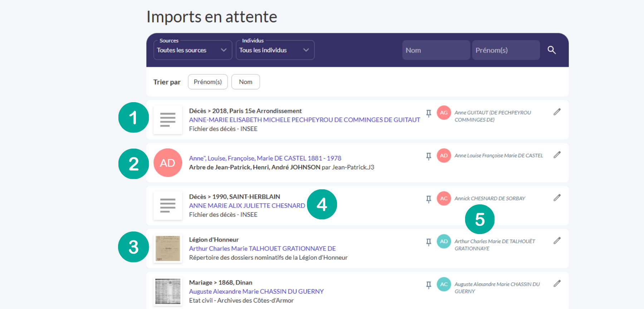Open the Légion d'Honneur document thumbnail
This screenshot has width=644, height=309.
pos(168,249)
